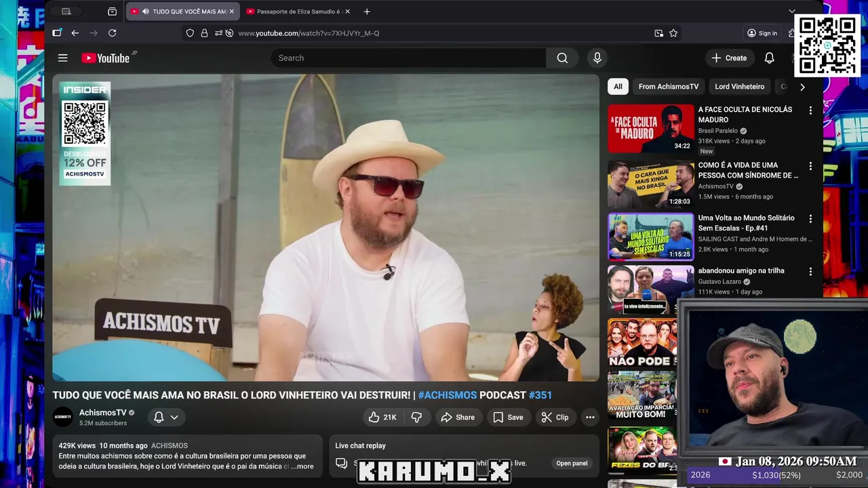Viewport: 868px width, 488px height.
Task: Close the TUDO QUE VOCÊ MAIS AMA tab
Action: 231,12
